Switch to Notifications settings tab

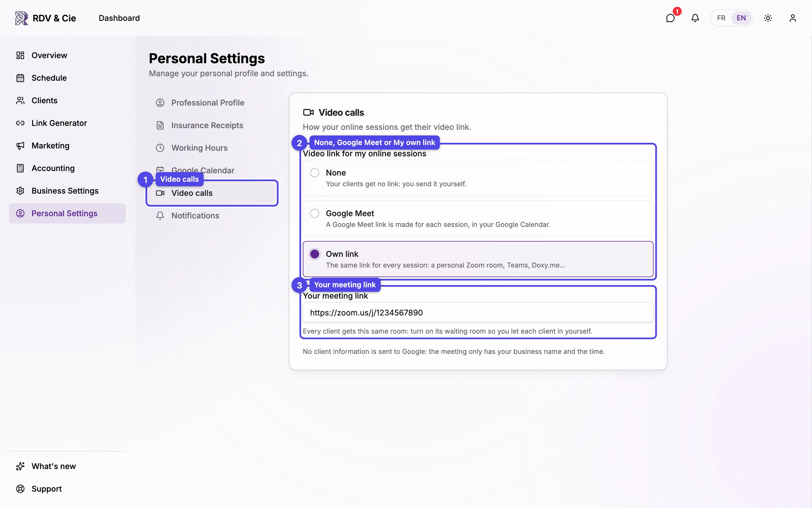click(x=212, y=216)
